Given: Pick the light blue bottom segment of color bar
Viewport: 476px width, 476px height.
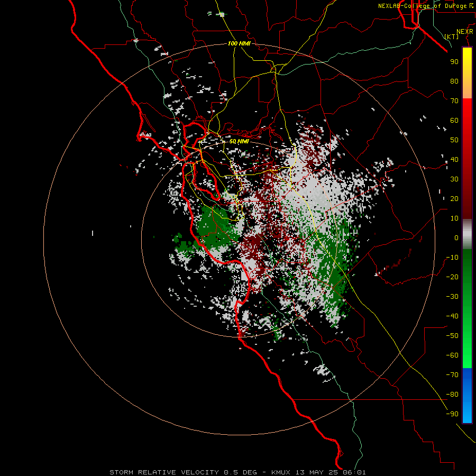Looking at the screenshot, I should 467,411.
